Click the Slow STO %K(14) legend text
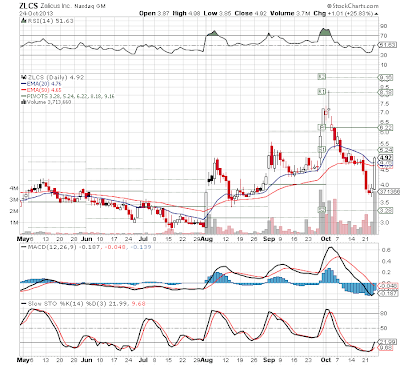Viewport: 400px width, 365px height. pos(86,304)
